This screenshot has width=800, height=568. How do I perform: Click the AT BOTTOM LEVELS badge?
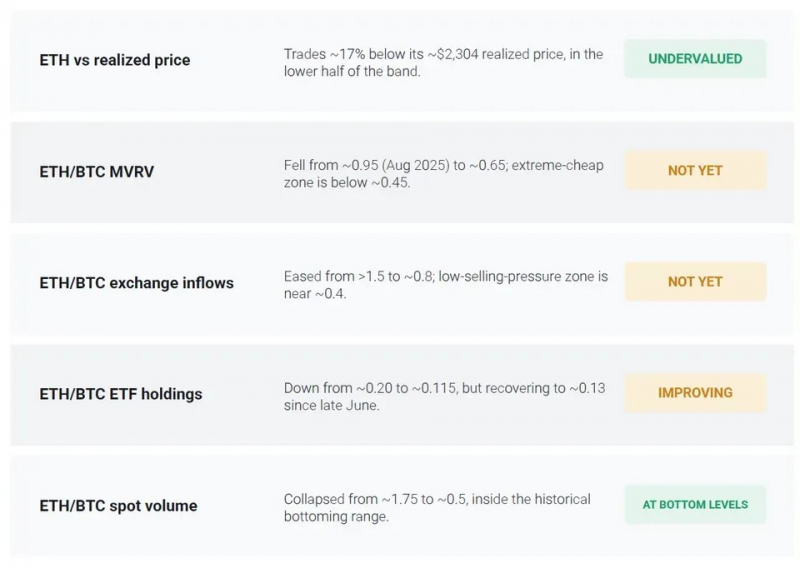pos(695,505)
